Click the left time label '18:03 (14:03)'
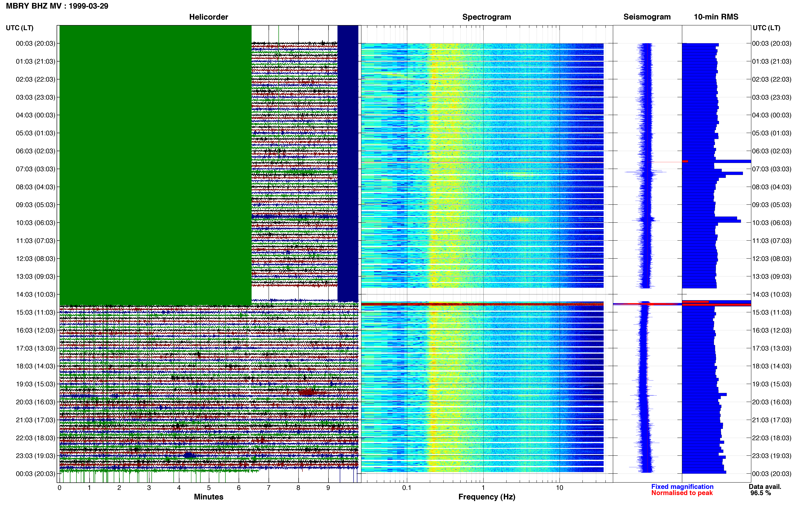This screenshot has width=812, height=508. [x=35, y=366]
